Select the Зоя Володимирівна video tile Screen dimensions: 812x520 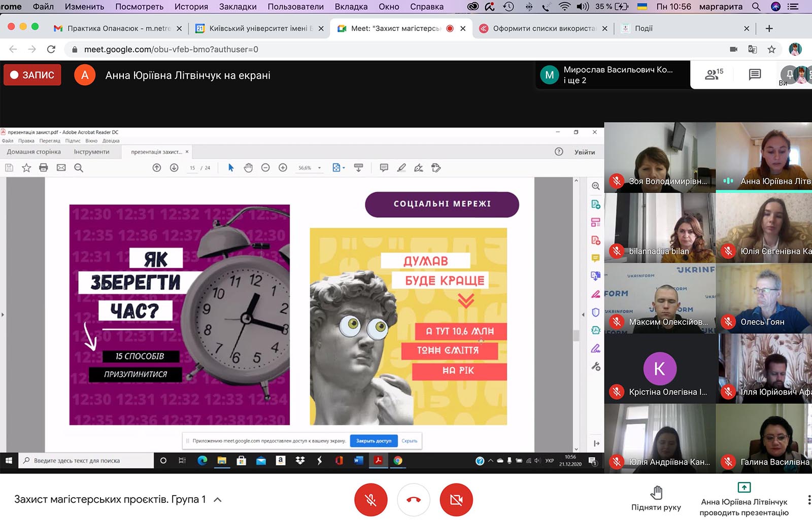click(x=660, y=157)
